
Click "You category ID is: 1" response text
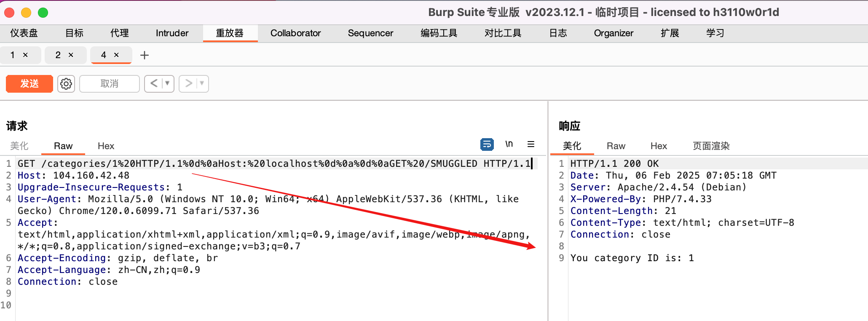click(632, 258)
